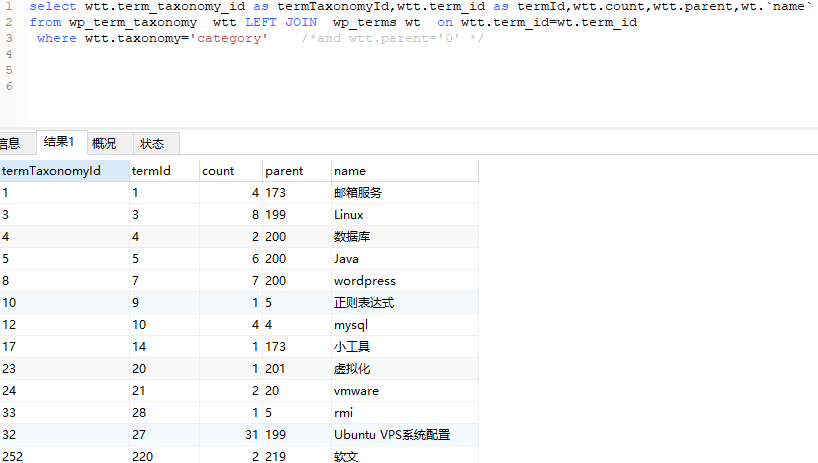Image resolution: width=818 pixels, height=463 pixels.
Task: Select termId 220 in 软文 row
Action: [x=164, y=456]
